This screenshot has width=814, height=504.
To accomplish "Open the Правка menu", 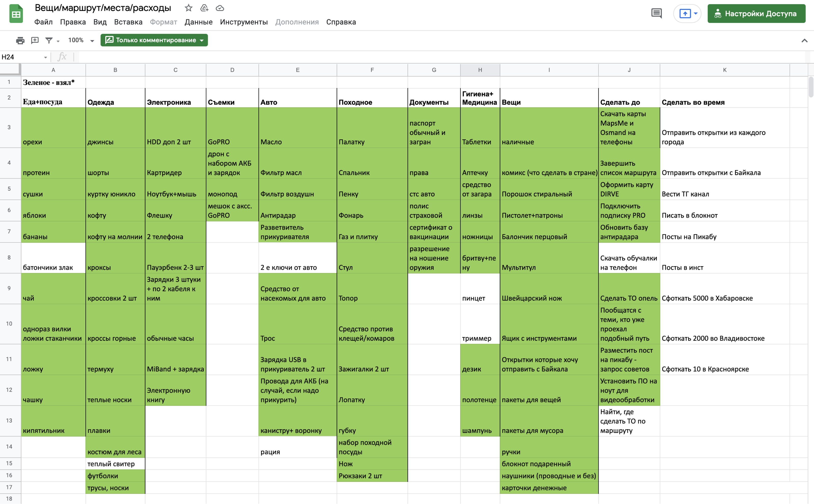I will (x=73, y=22).
